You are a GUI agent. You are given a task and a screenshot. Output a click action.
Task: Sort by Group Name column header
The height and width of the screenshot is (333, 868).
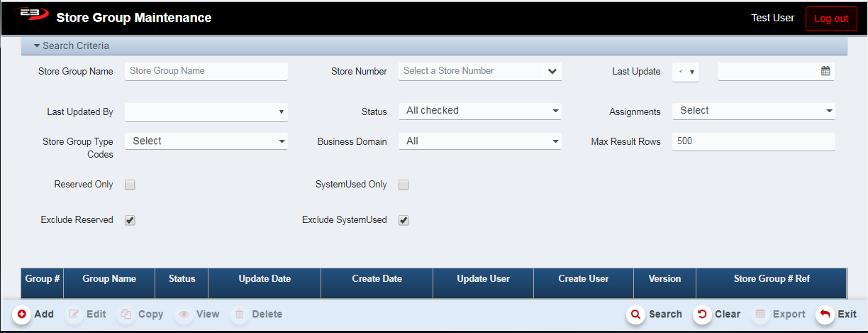(109, 279)
